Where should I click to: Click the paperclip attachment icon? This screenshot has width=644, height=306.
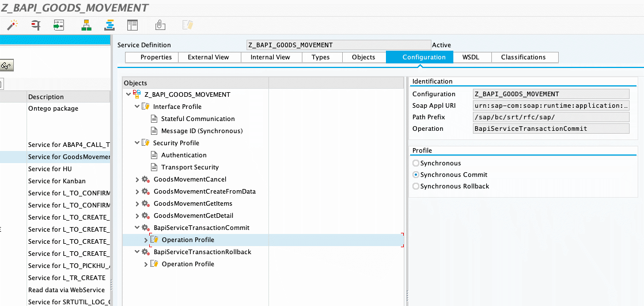161,25
